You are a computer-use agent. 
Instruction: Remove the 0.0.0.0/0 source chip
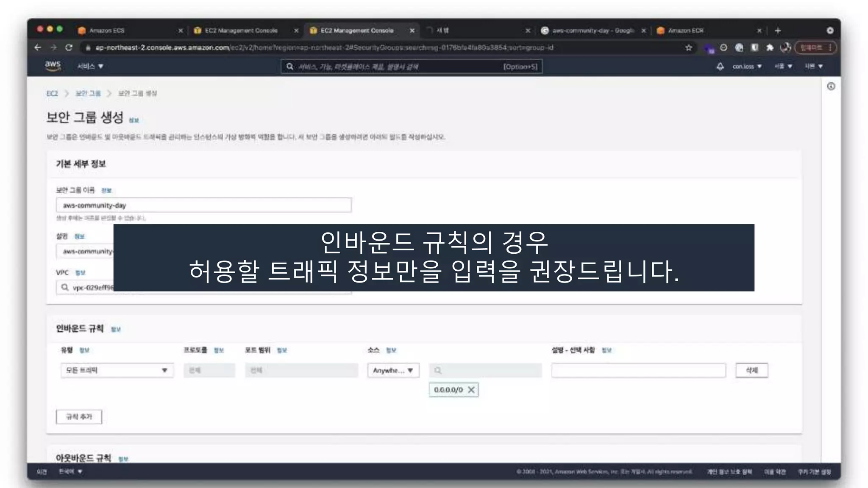coord(471,390)
